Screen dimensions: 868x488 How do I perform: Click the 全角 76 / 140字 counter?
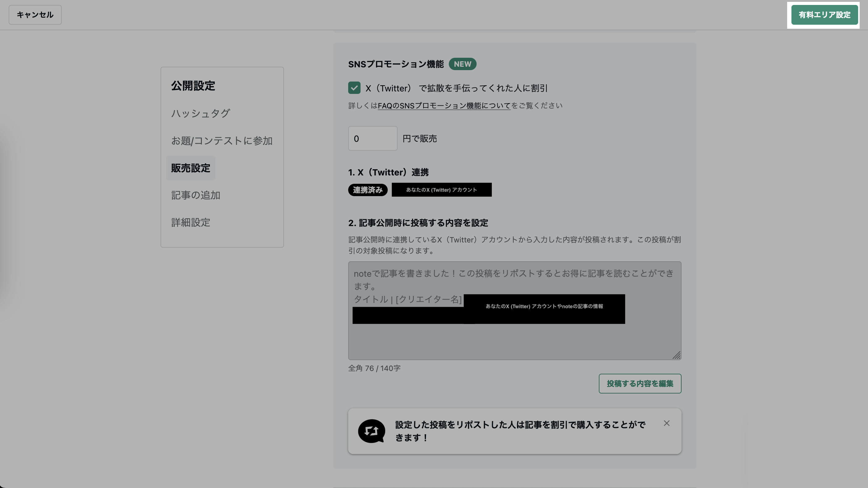click(x=374, y=368)
